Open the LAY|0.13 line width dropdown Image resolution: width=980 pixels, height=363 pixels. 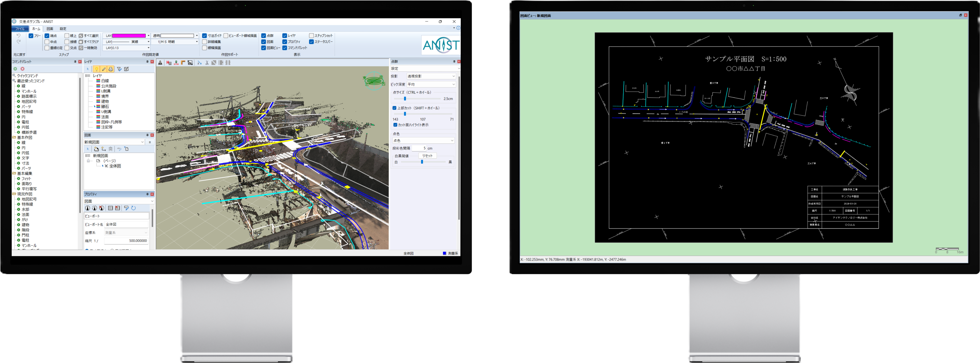149,48
